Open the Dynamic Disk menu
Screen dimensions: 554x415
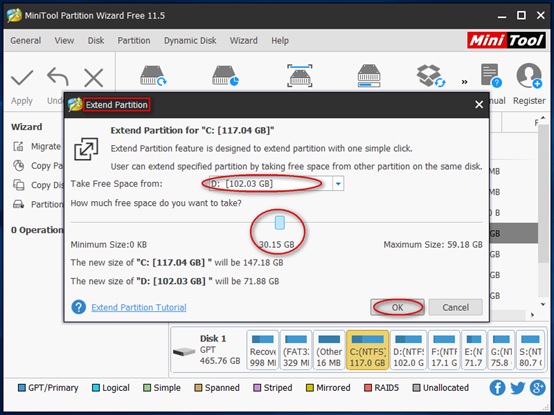tap(190, 41)
